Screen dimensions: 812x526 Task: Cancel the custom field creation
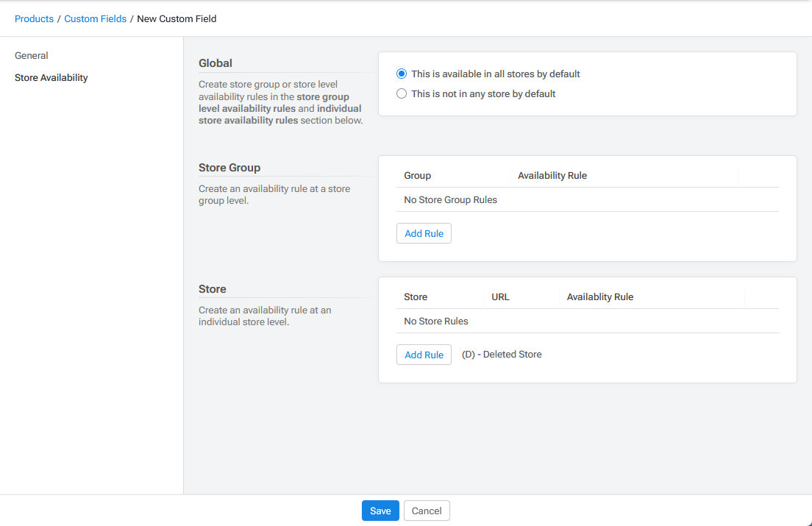pyautogui.click(x=427, y=511)
